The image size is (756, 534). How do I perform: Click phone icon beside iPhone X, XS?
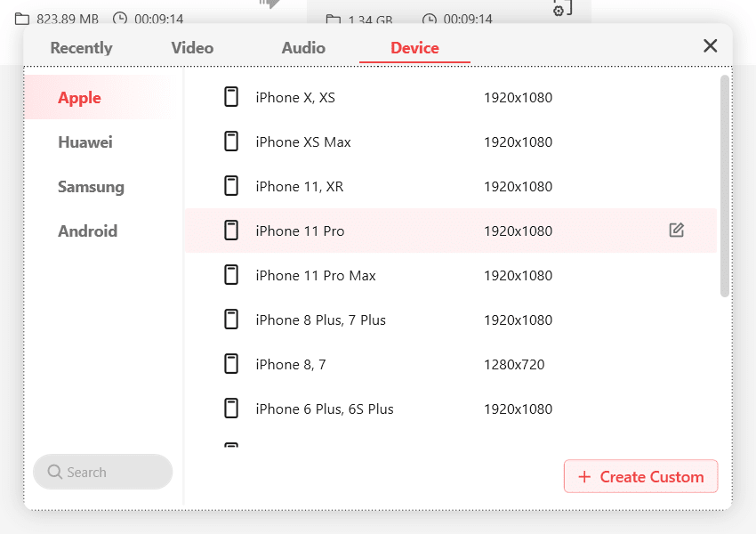(x=231, y=97)
